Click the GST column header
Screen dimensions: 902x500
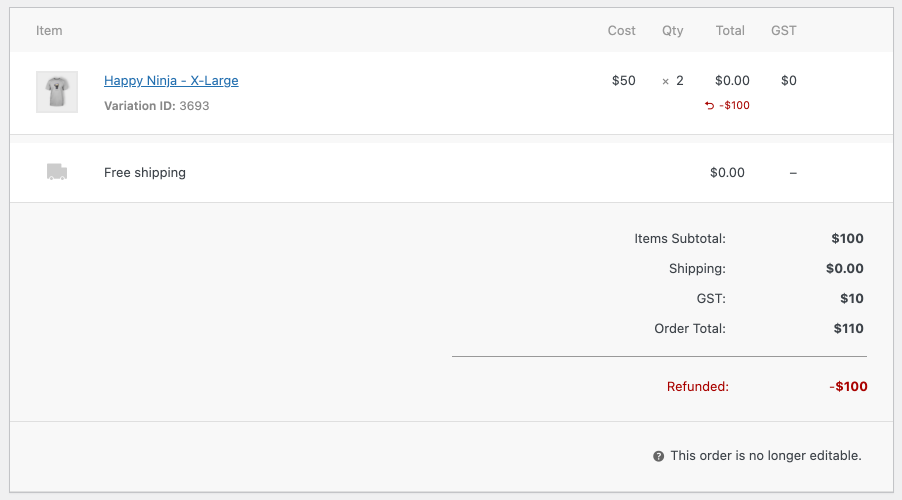click(x=784, y=31)
